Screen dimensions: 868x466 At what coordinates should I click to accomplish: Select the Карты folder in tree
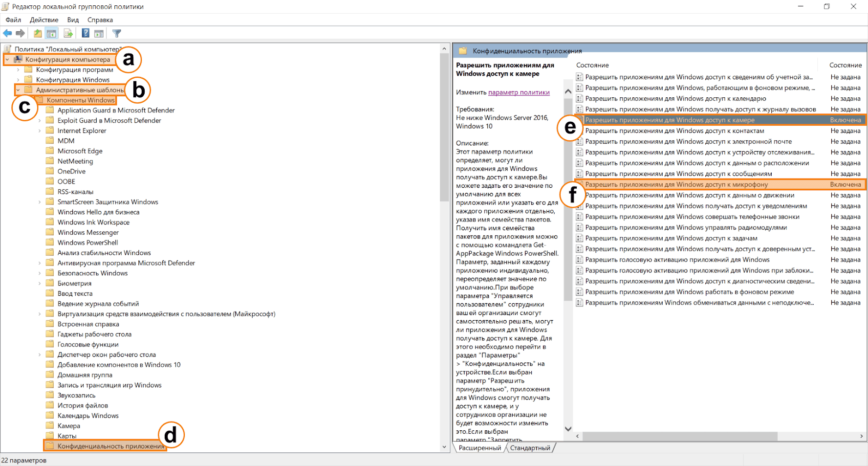pos(67,436)
